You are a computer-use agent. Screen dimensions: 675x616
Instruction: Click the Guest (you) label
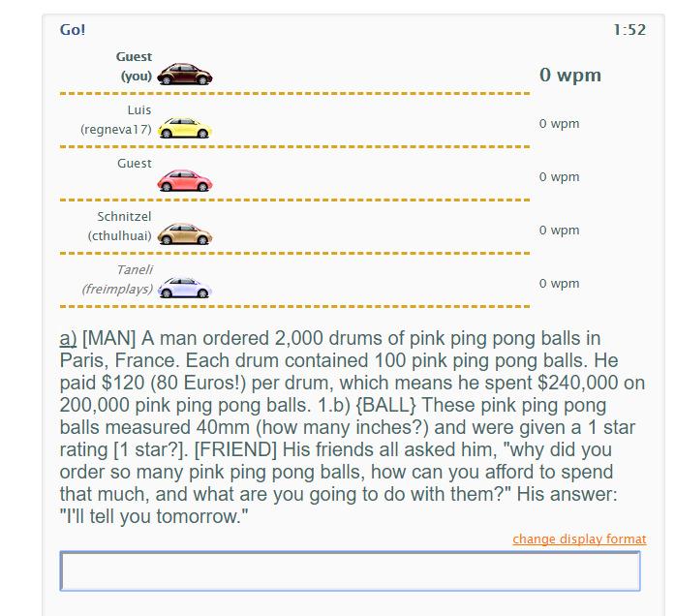tap(134, 66)
